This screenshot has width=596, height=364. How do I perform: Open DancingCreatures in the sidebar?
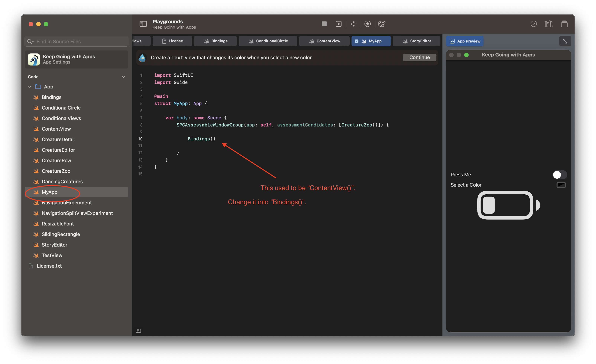[76, 181]
